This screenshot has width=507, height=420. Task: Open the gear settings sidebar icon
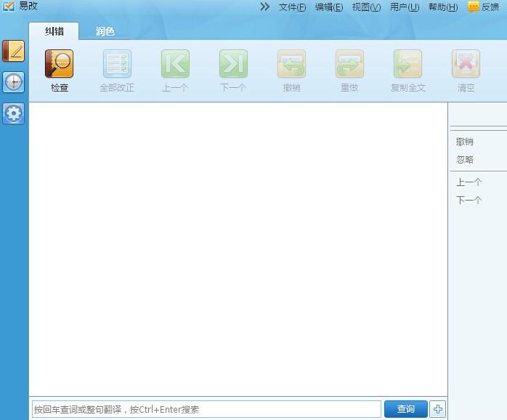(x=13, y=113)
